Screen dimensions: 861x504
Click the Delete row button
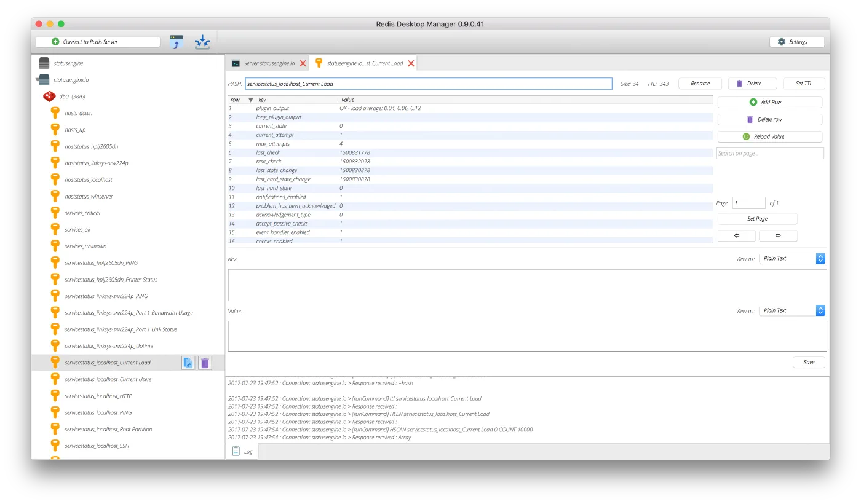pos(770,119)
